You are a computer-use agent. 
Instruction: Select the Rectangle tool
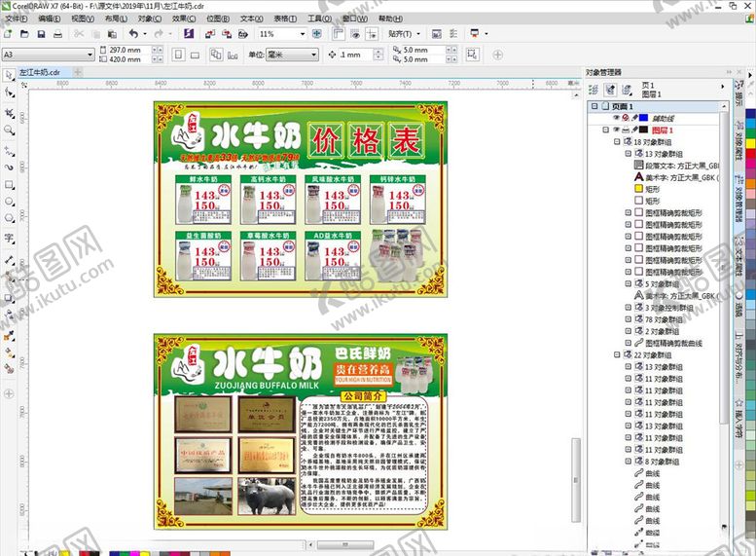tap(9, 185)
